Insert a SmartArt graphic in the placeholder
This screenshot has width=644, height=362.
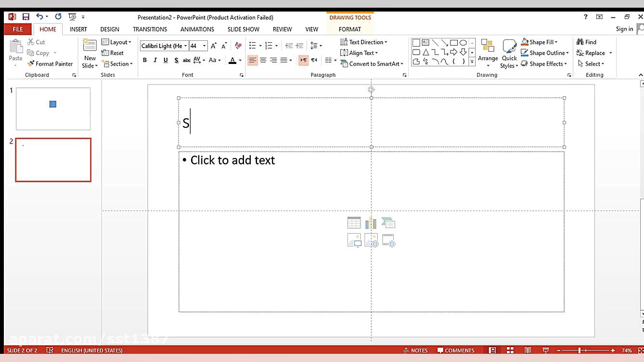tap(388, 223)
